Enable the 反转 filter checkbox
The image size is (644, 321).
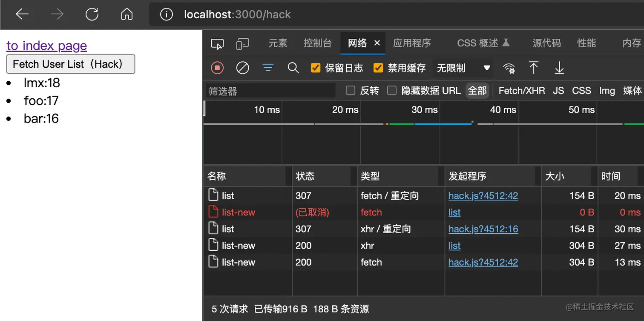pos(351,91)
